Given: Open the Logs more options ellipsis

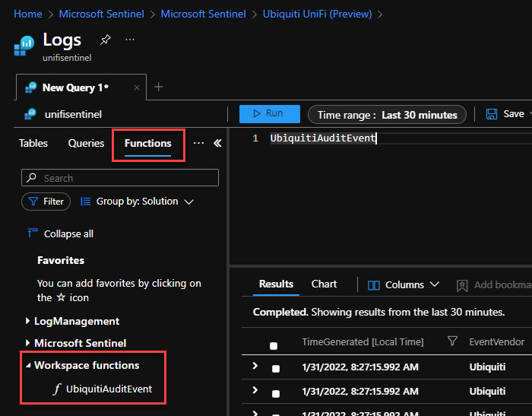Looking at the screenshot, I should 130,40.
